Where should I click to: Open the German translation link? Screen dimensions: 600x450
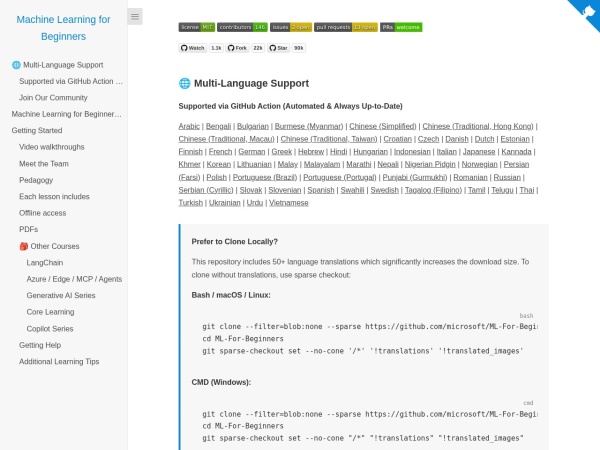(x=252, y=152)
